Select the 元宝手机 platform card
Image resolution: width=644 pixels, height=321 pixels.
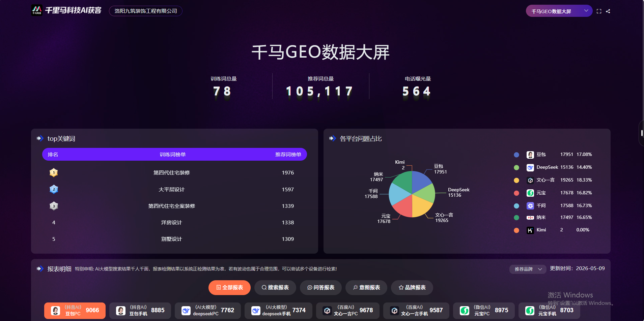coord(549,311)
